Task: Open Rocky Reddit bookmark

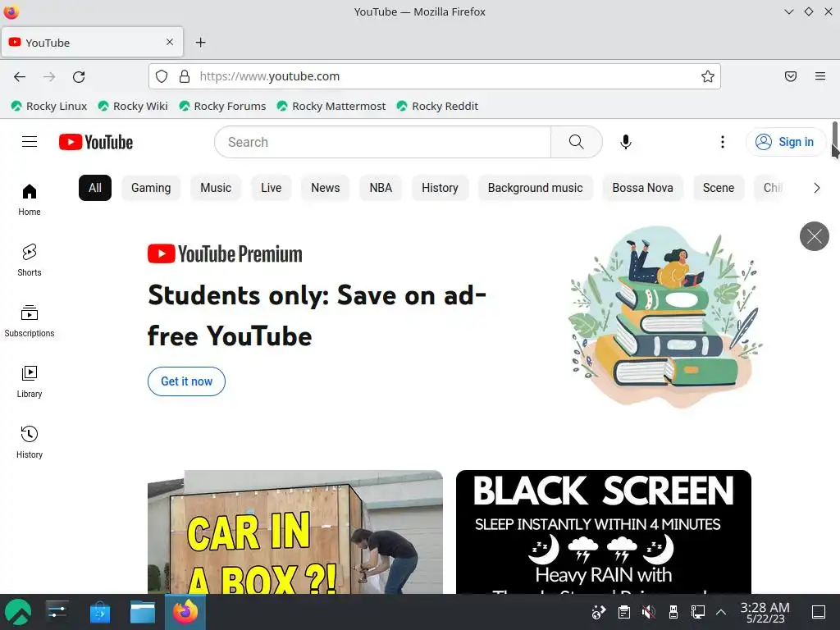Action: pyautogui.click(x=438, y=106)
